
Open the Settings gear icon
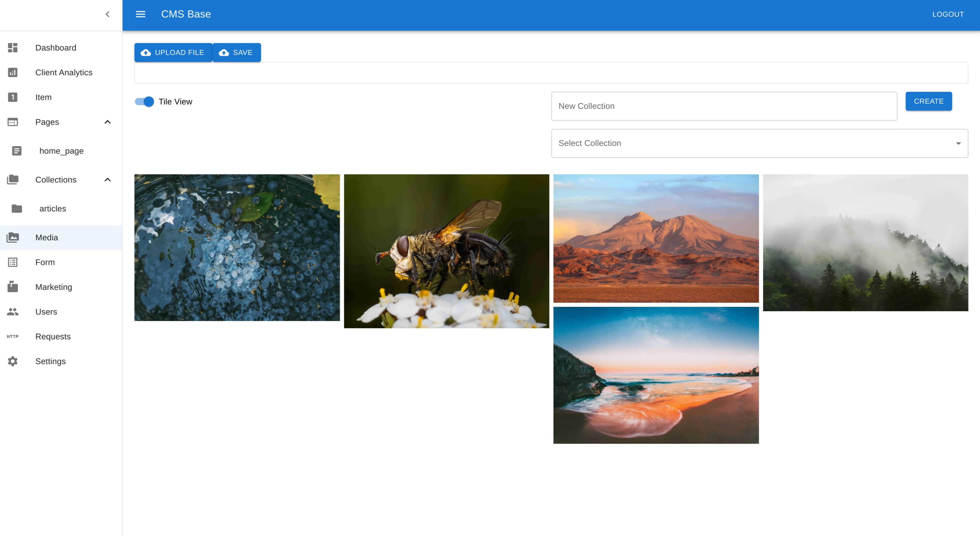[x=13, y=361]
